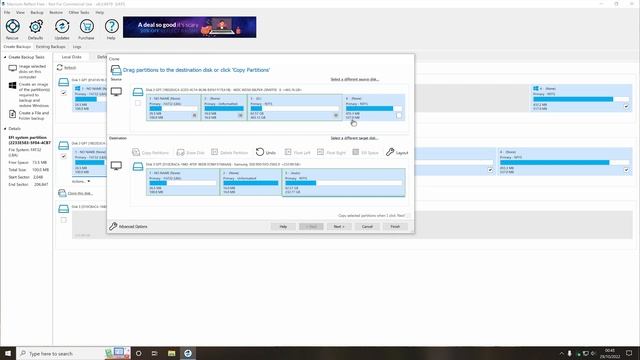640x360 pixels.
Task: Click the ad banner 'A deal so good'
Action: click(x=190, y=27)
